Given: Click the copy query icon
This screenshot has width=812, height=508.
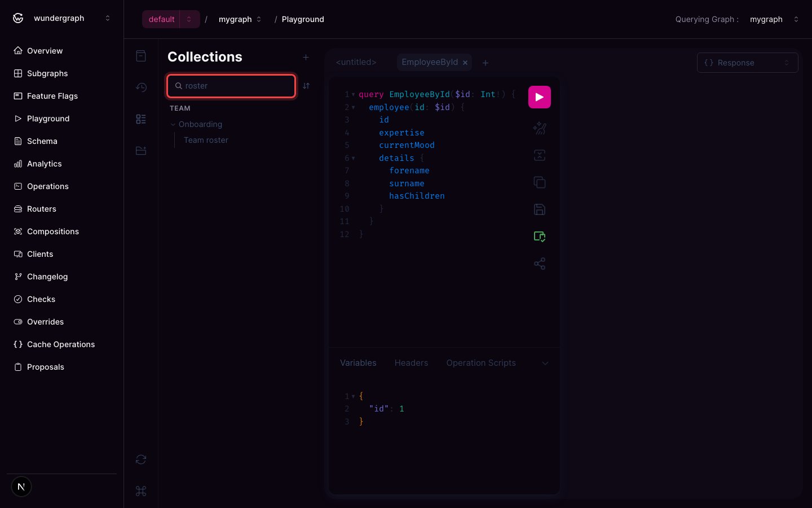Looking at the screenshot, I should (539, 182).
